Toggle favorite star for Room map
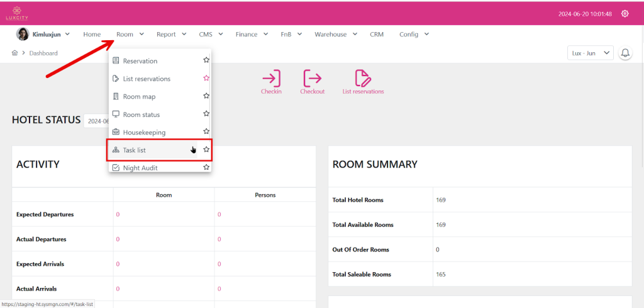Screen dimensions: 644x308 (x=206, y=96)
